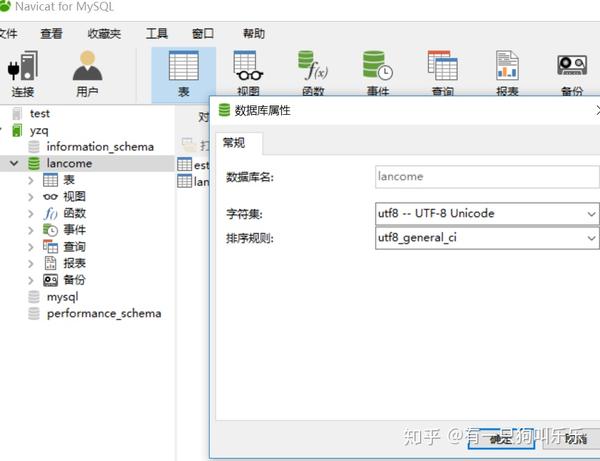Screen dimensions: 600x461
Task: Collapse the lancome database node
Action: [14, 163]
